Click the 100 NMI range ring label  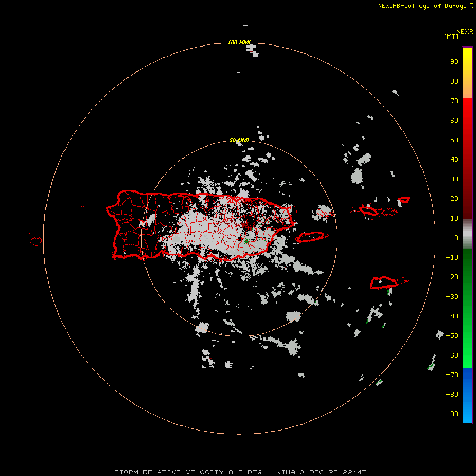[x=239, y=42]
